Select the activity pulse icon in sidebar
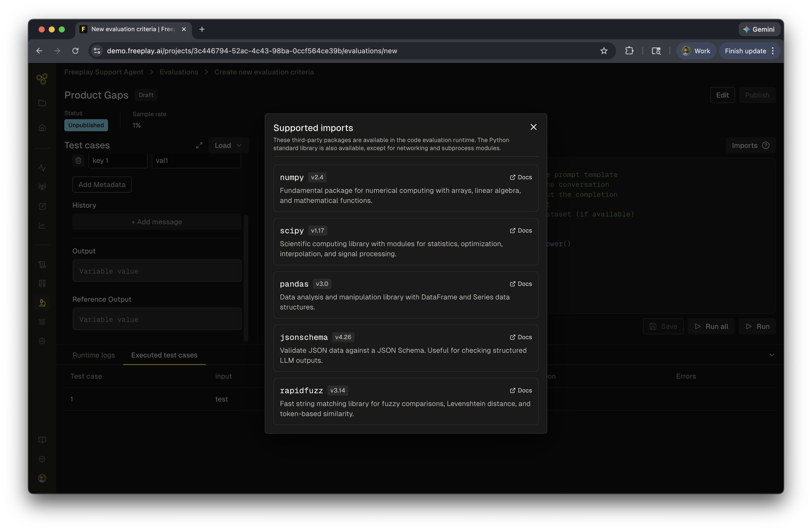The image size is (812, 531). point(42,168)
